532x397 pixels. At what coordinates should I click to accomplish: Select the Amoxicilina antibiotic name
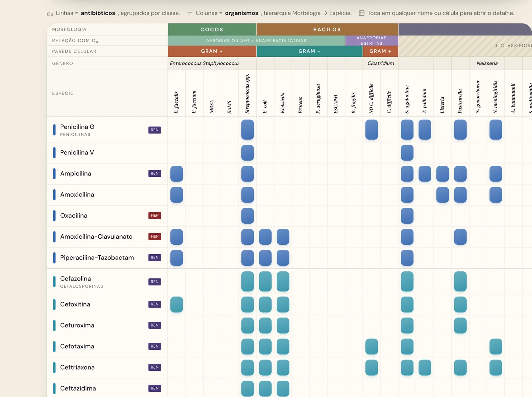pyautogui.click(x=77, y=195)
